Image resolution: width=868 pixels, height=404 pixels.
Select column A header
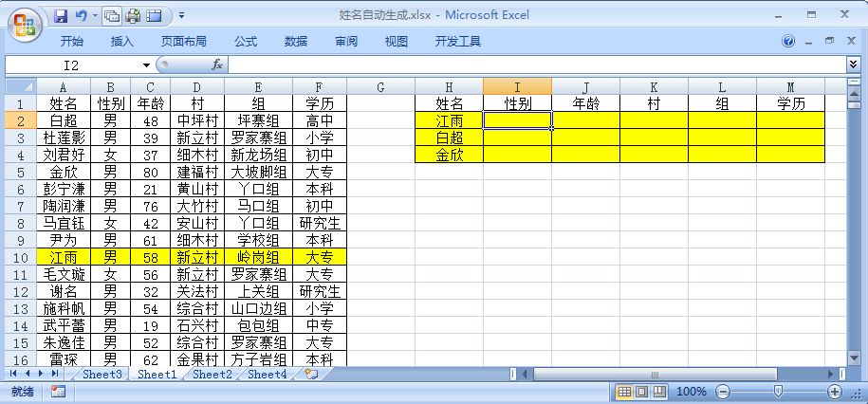pos(64,86)
